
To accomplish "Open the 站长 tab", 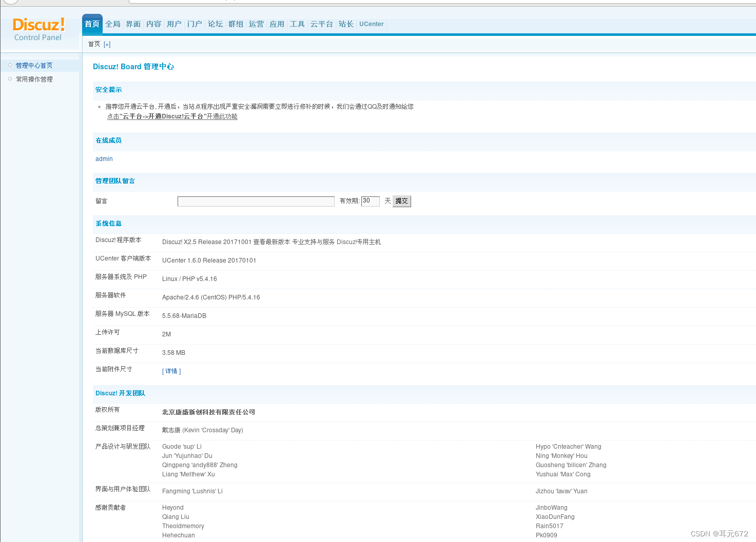I will click(346, 24).
